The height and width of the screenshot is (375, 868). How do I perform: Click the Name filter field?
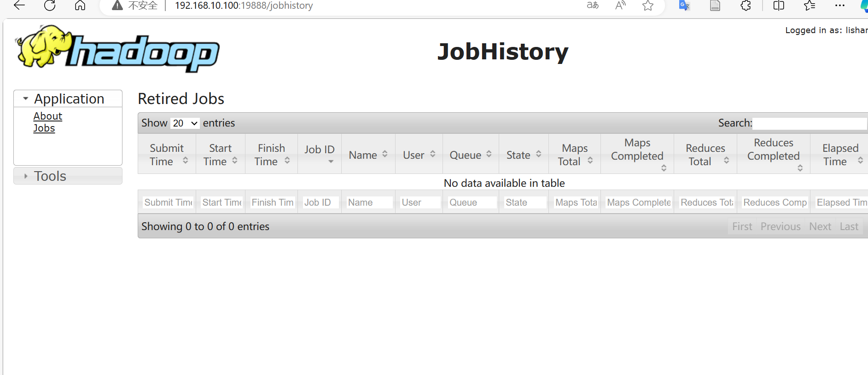pos(369,202)
